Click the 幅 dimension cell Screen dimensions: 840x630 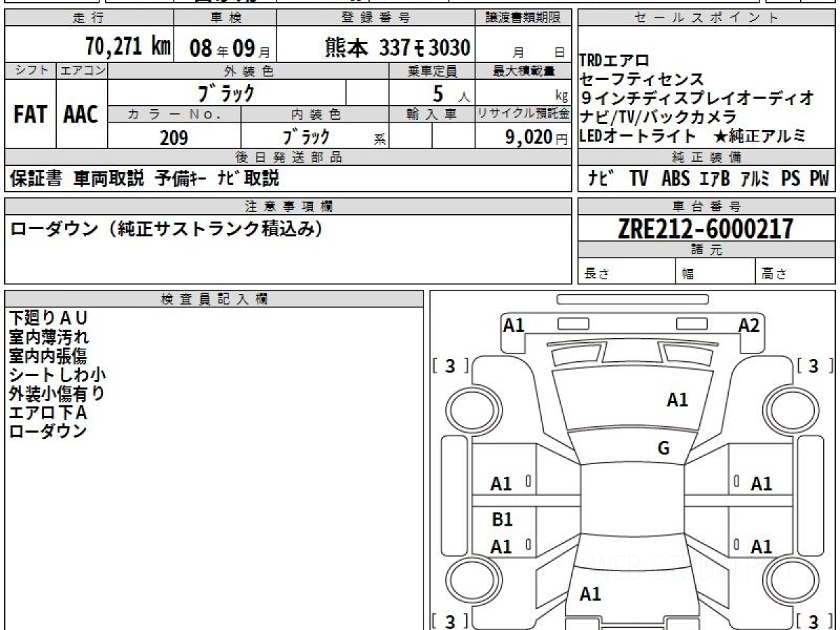715,271
